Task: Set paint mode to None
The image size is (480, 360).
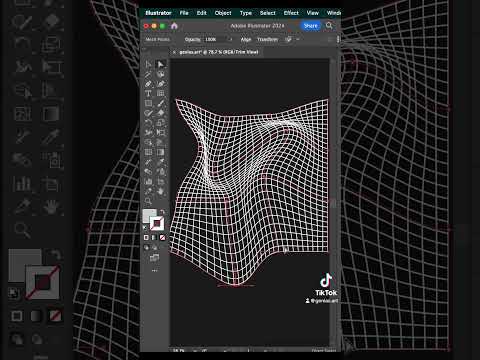Action: [162, 237]
